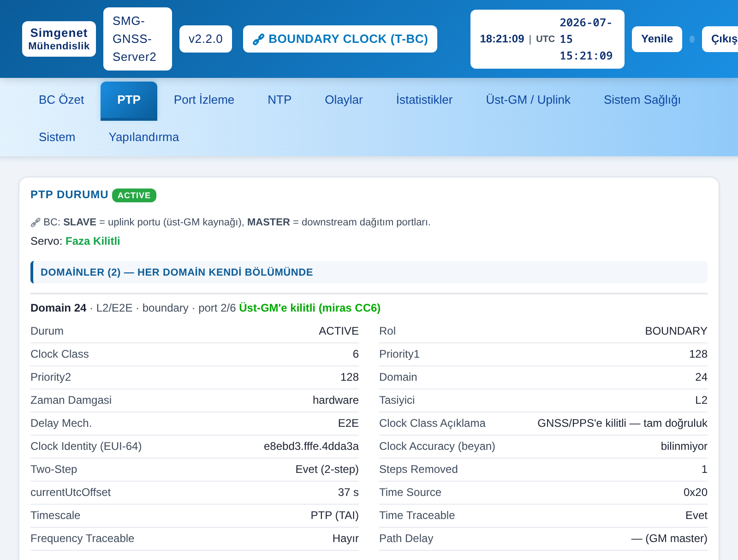Open the NTP tab
The image size is (738, 560).
[x=280, y=100]
